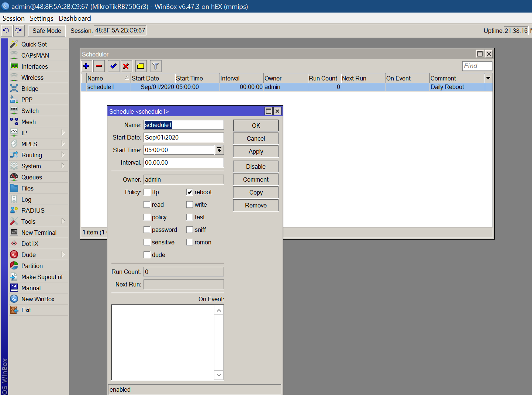Open Manual from sidebar
The width and height of the screenshot is (532, 395).
[39, 288]
